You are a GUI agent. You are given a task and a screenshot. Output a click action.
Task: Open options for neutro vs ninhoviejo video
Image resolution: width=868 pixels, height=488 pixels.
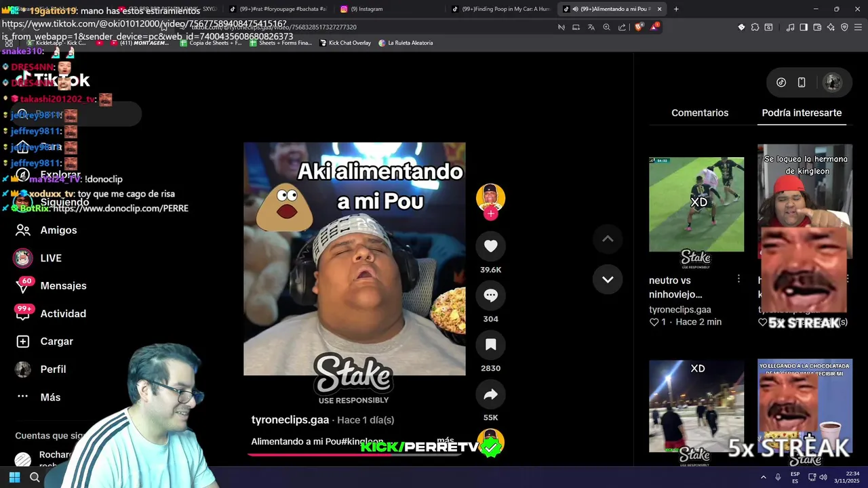click(738, 279)
